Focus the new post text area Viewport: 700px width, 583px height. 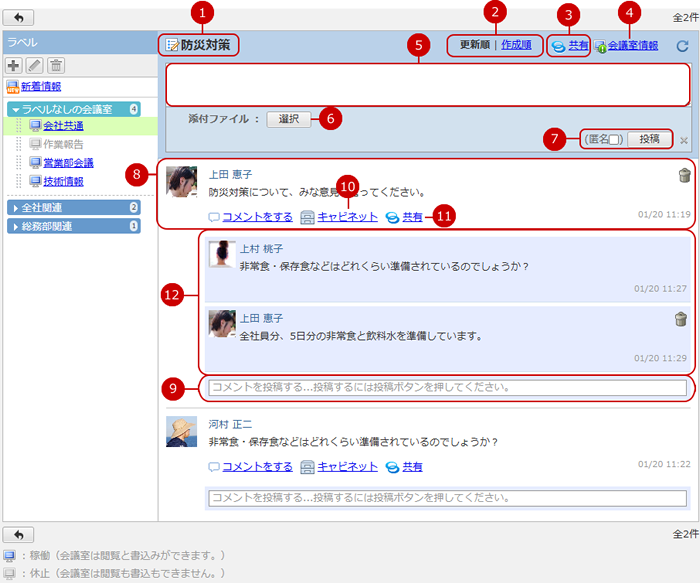428,85
